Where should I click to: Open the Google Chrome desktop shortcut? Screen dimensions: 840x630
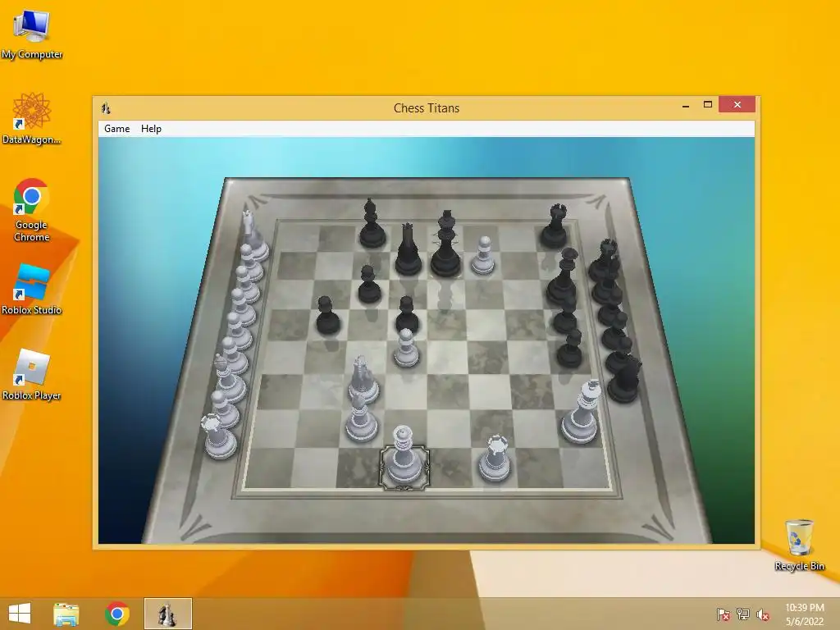point(32,210)
